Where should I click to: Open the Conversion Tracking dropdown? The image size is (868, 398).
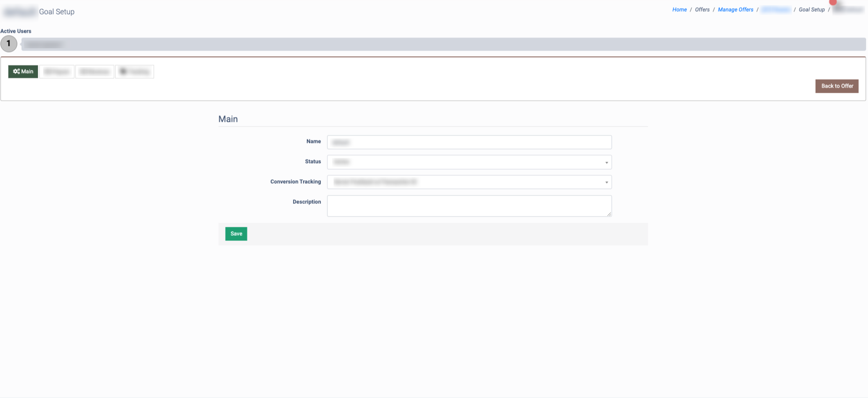pos(469,182)
